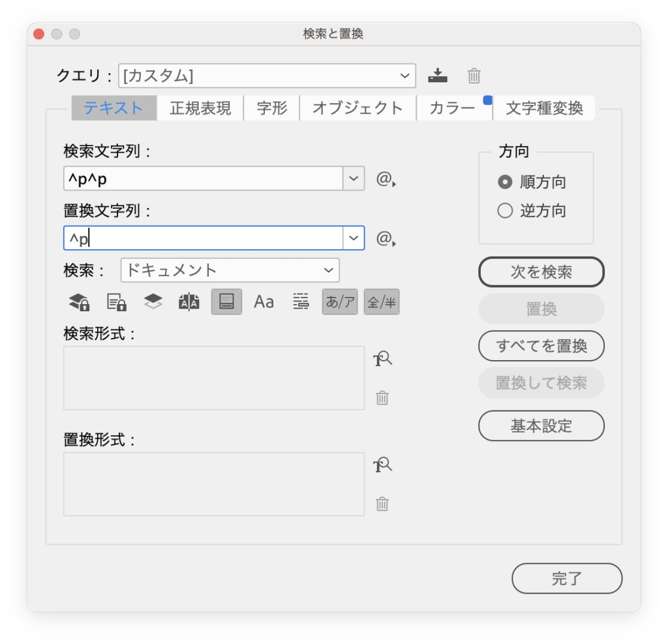Screen dimensions: 668x644
Task: Toggle include hidden layers icon
Action: pos(153,302)
